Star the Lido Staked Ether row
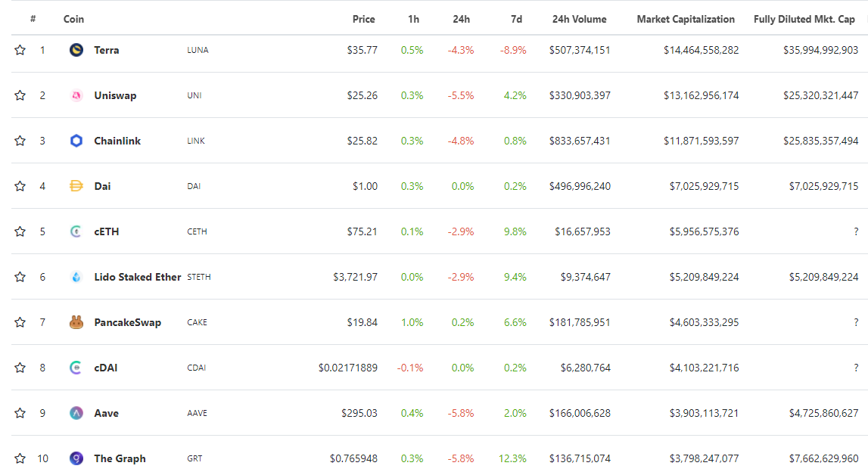The height and width of the screenshot is (472, 868). 20,277
